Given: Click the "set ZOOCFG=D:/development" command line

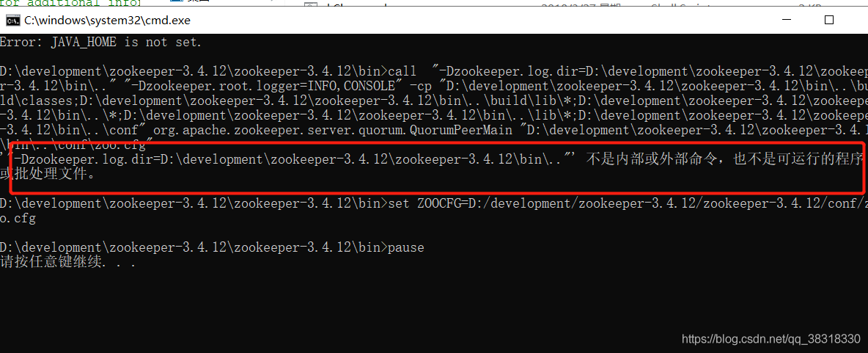Looking at the screenshot, I should point(434,203).
